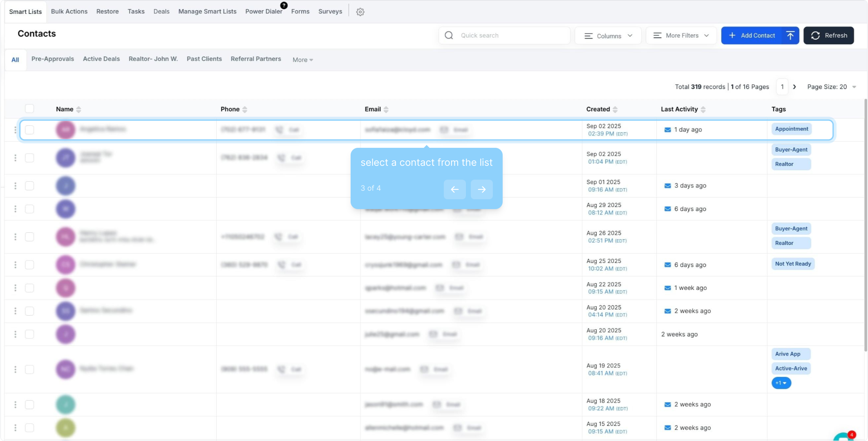The width and height of the screenshot is (868, 441).
Task: Expand the +1 hidden tags dropdown
Action: [x=781, y=383]
